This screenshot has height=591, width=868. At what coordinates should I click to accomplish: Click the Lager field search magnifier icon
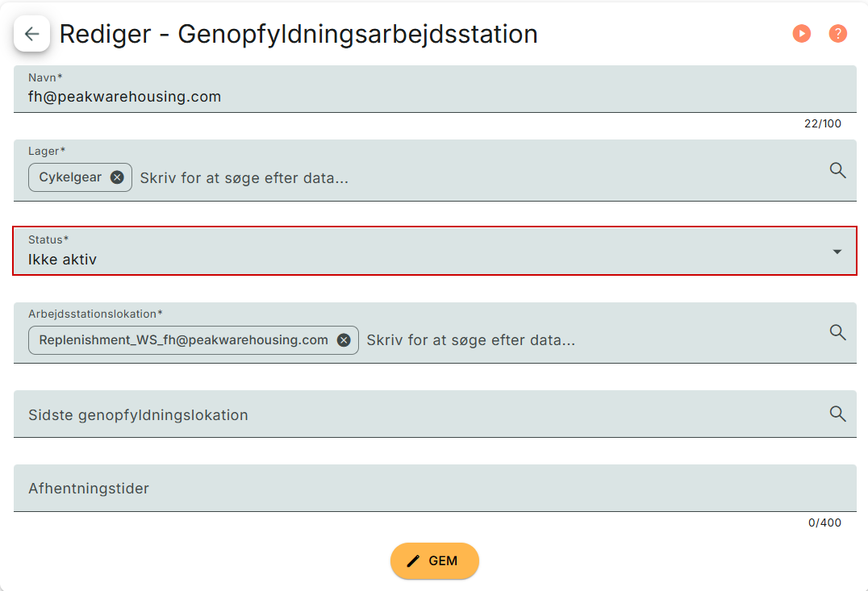click(838, 170)
